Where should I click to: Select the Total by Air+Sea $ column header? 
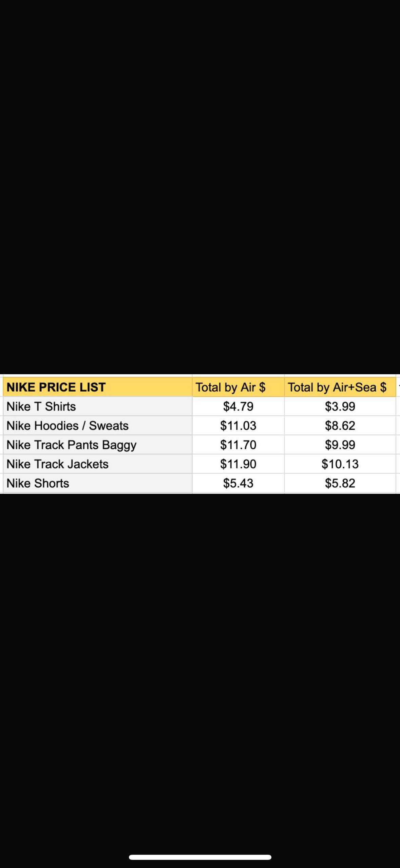[340, 387]
